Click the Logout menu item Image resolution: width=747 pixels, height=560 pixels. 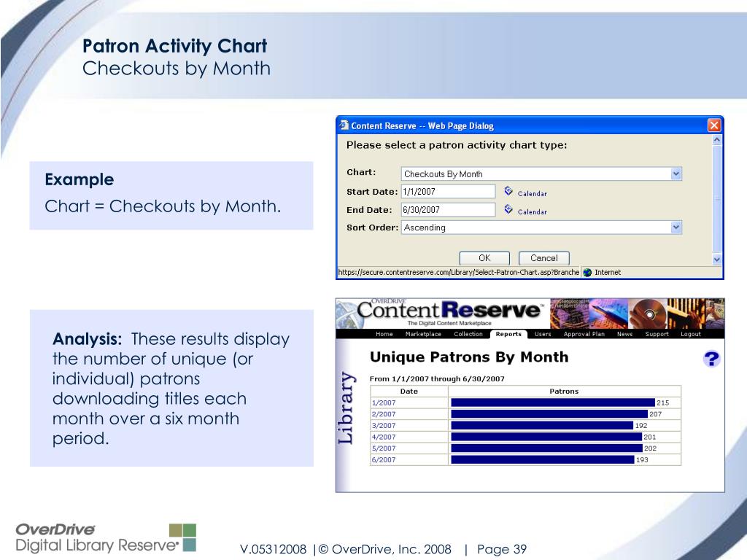tap(690, 334)
